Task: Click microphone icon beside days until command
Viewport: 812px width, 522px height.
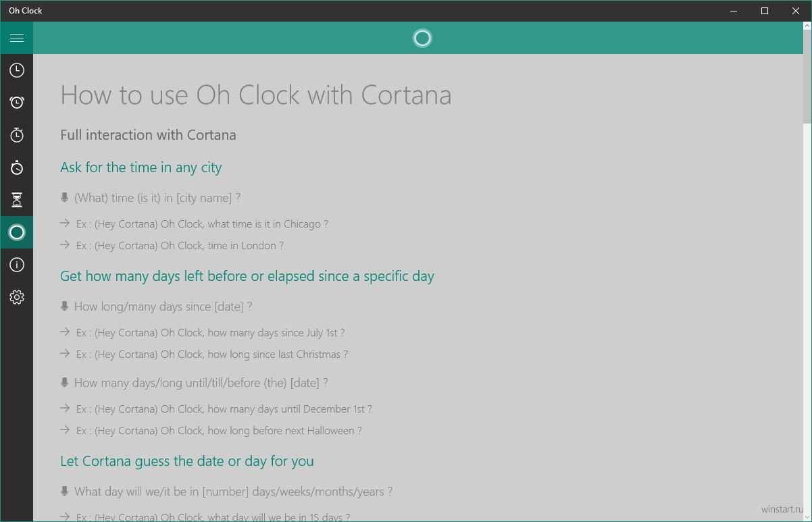Action: pos(65,383)
